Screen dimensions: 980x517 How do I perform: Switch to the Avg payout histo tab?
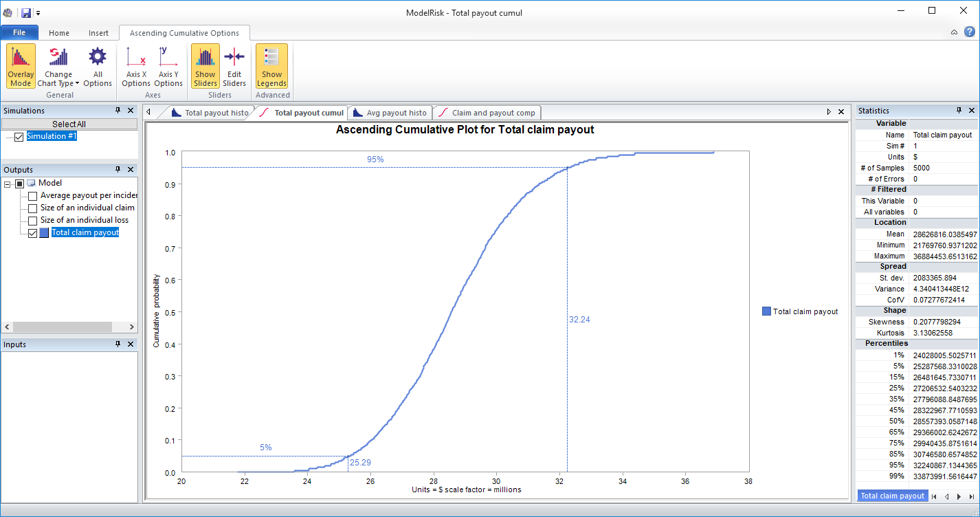(x=390, y=112)
